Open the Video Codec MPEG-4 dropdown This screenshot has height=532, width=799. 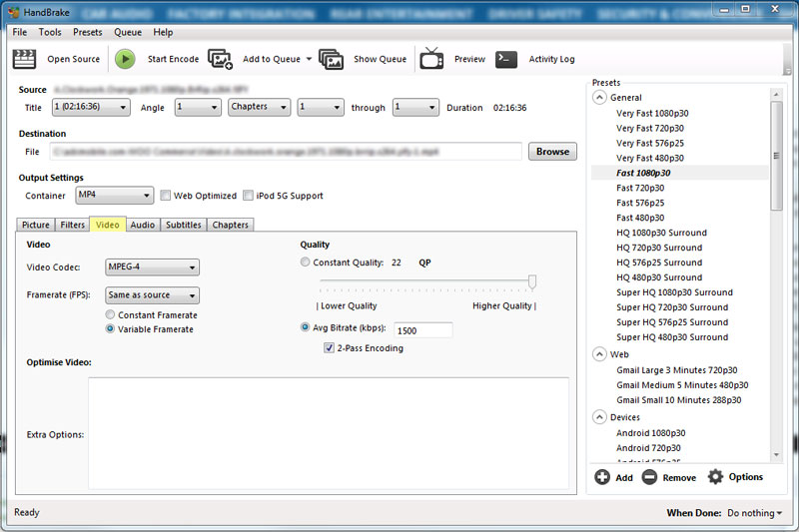click(152, 266)
